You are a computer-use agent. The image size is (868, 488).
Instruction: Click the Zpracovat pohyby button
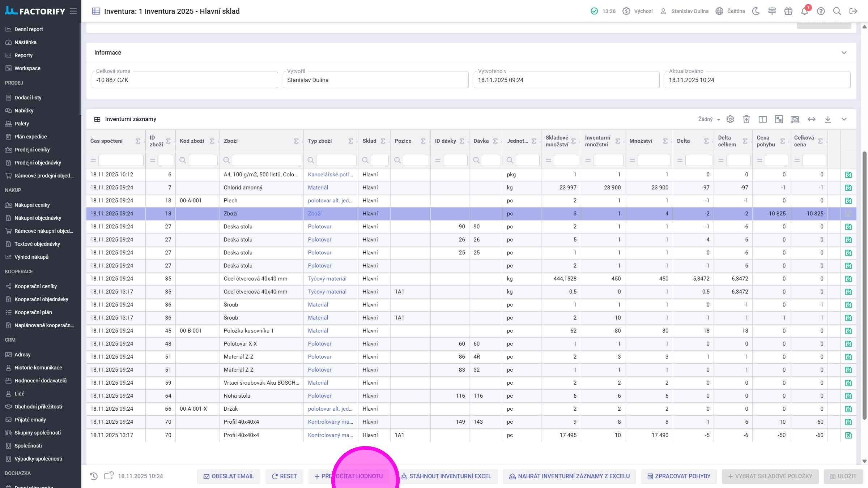click(x=679, y=476)
